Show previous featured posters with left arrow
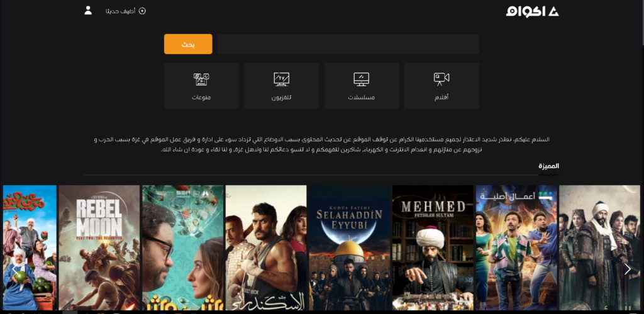This screenshot has height=314, width=644. point(14,269)
